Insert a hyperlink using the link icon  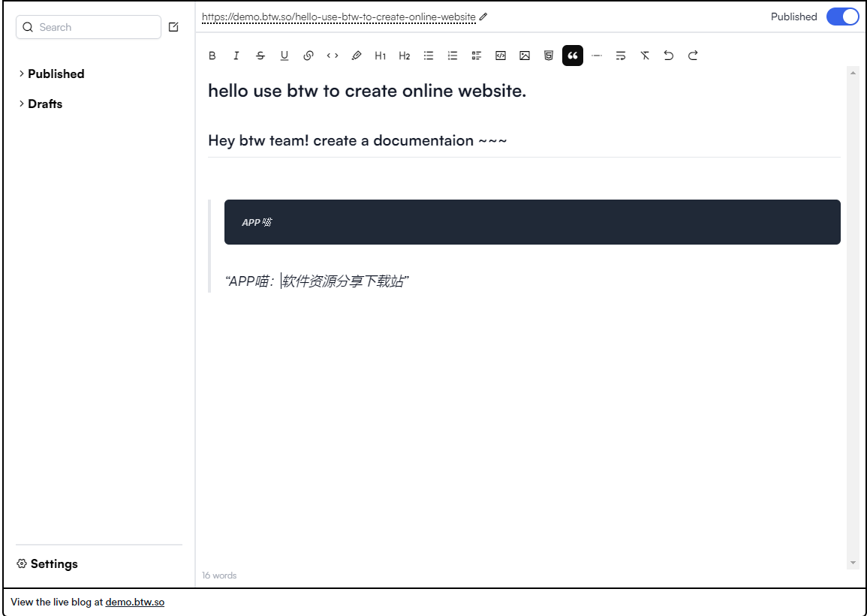click(309, 56)
